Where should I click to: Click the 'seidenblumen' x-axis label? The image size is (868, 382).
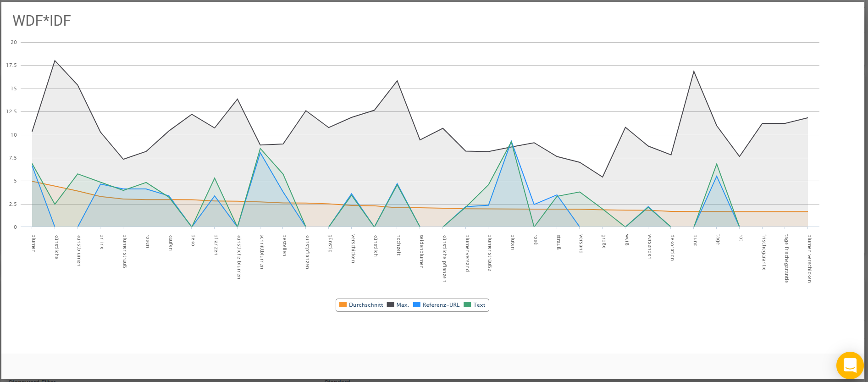[421, 251]
